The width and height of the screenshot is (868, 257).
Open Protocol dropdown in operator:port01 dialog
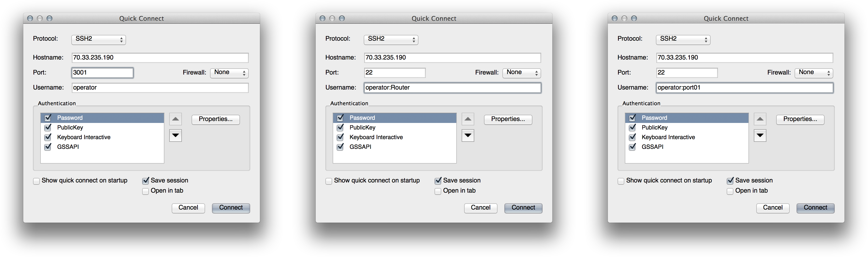[683, 39]
